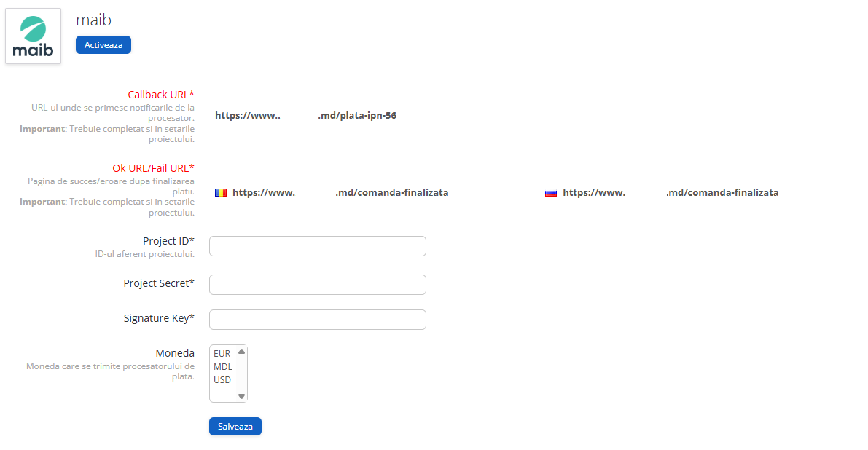
Task: Select MDL in the Moneda list
Action: 223,367
